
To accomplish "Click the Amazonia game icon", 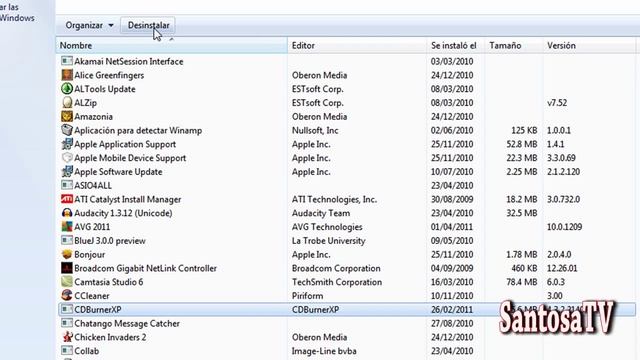I will pyautogui.click(x=67, y=116).
